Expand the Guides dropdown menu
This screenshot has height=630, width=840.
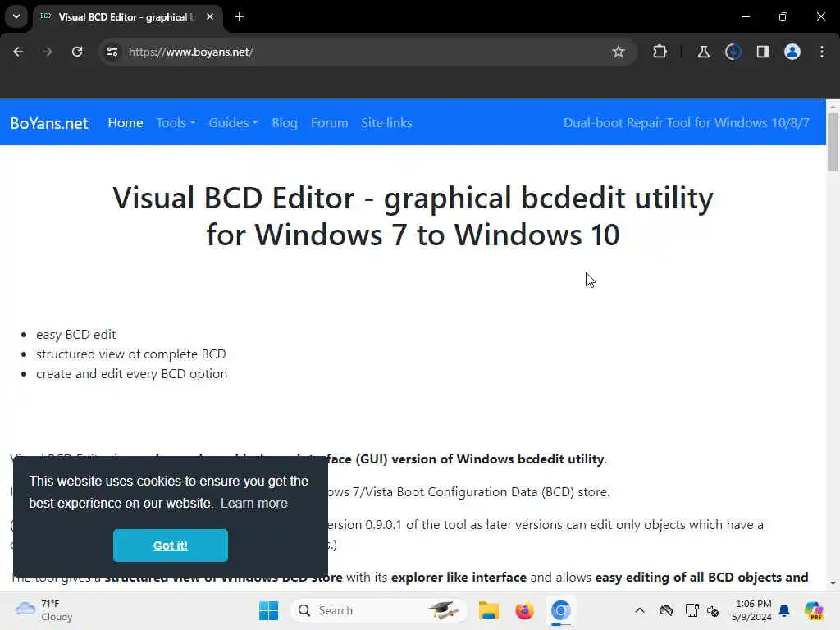(x=234, y=123)
